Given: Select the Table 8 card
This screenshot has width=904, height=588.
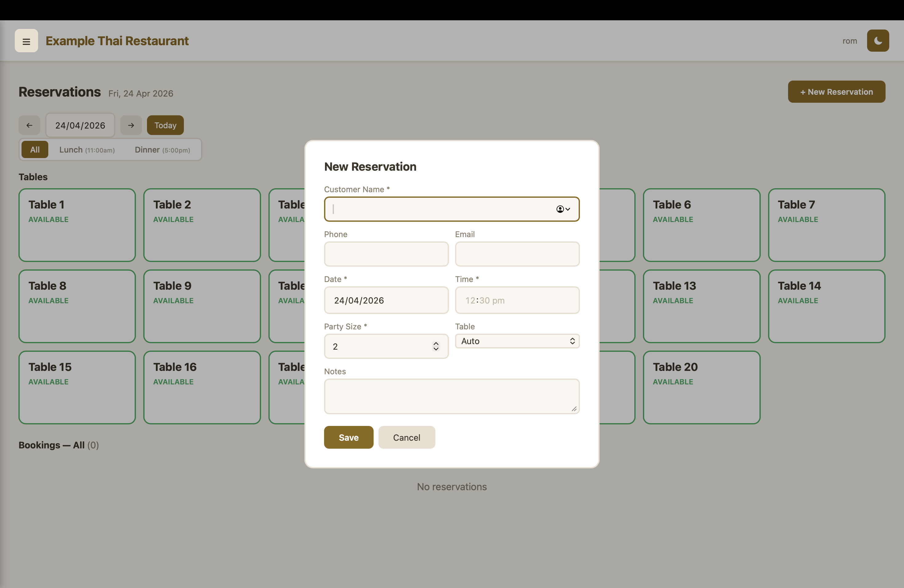Looking at the screenshot, I should [77, 307].
